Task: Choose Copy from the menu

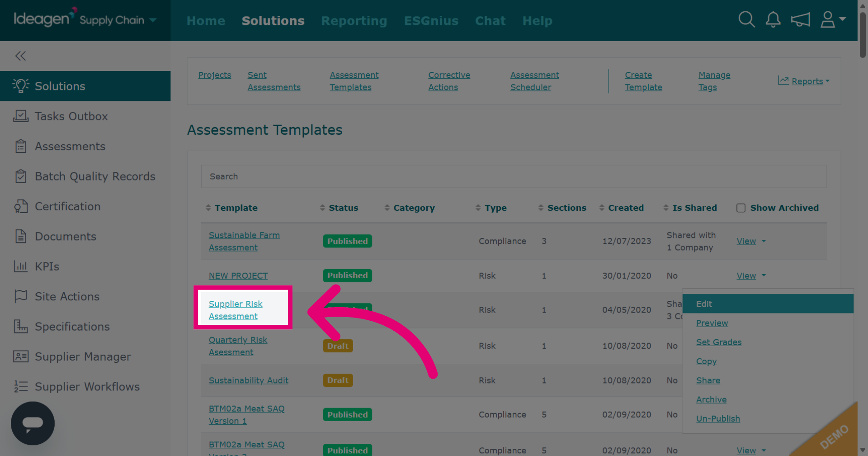Action: (707, 361)
